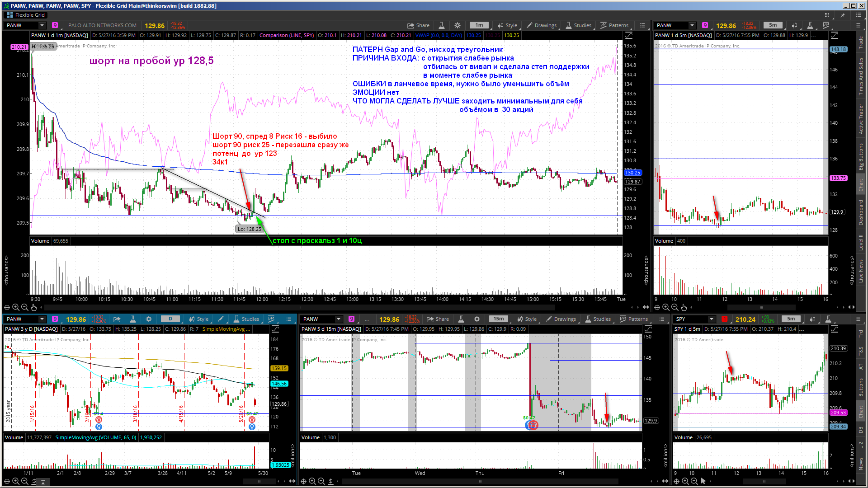The height and width of the screenshot is (488, 868).
Task: Expand the PANW symbol dropdown in main chart
Action: tap(42, 25)
